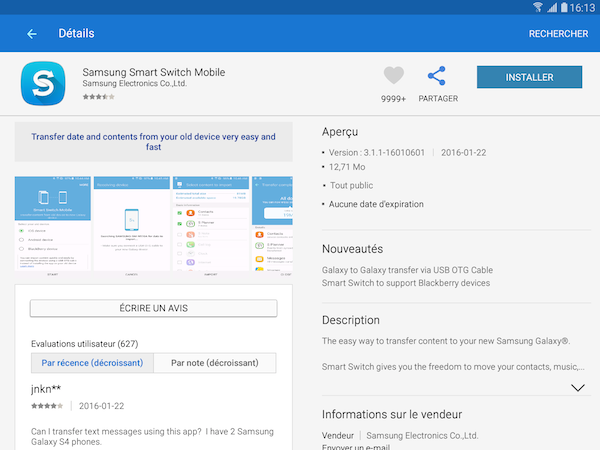
Task: Select the Nouveautés heading
Action: 352,249
